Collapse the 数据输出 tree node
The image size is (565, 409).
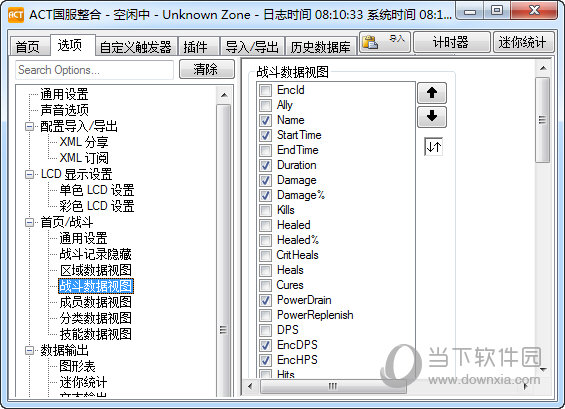[30, 350]
